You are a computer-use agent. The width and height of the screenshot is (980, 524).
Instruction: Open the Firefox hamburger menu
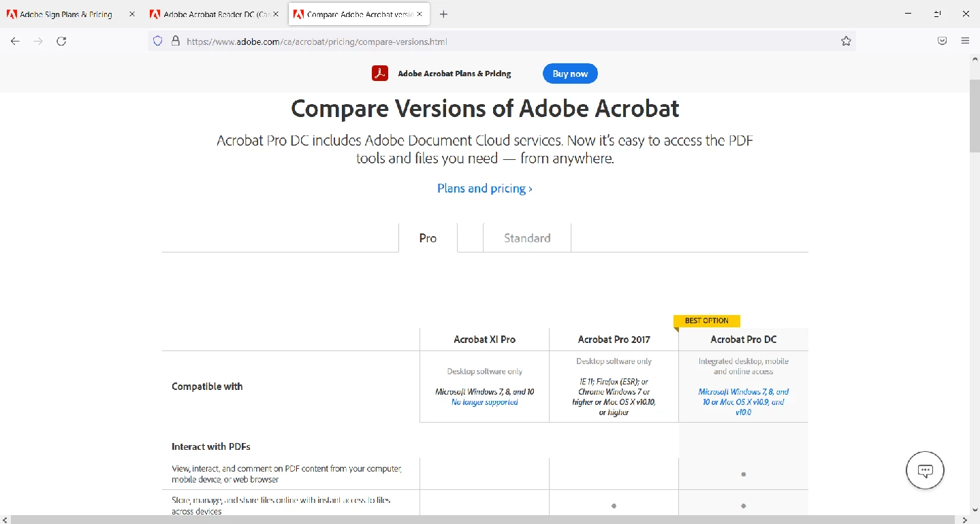(965, 41)
